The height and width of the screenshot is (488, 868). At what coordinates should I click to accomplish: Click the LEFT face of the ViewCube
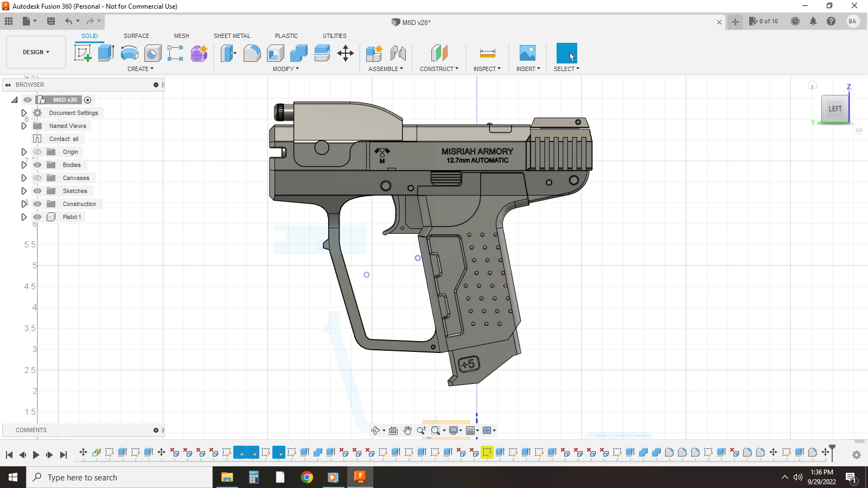[x=835, y=108]
